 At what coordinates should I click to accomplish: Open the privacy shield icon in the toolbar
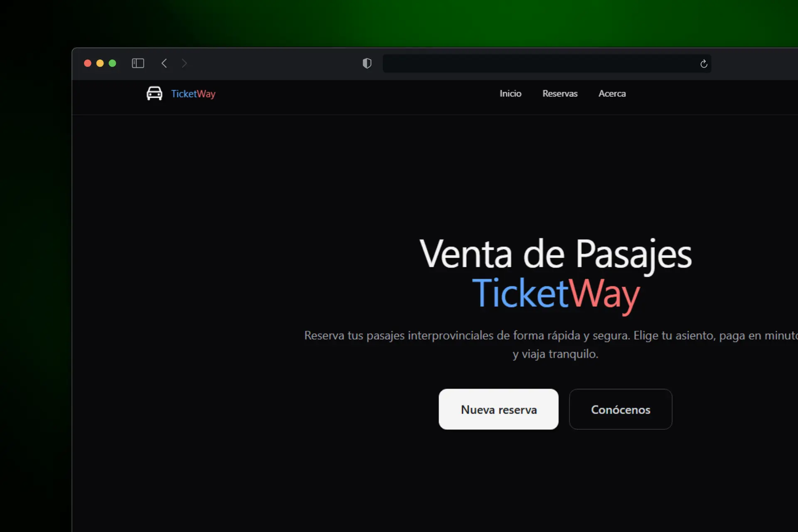367,63
